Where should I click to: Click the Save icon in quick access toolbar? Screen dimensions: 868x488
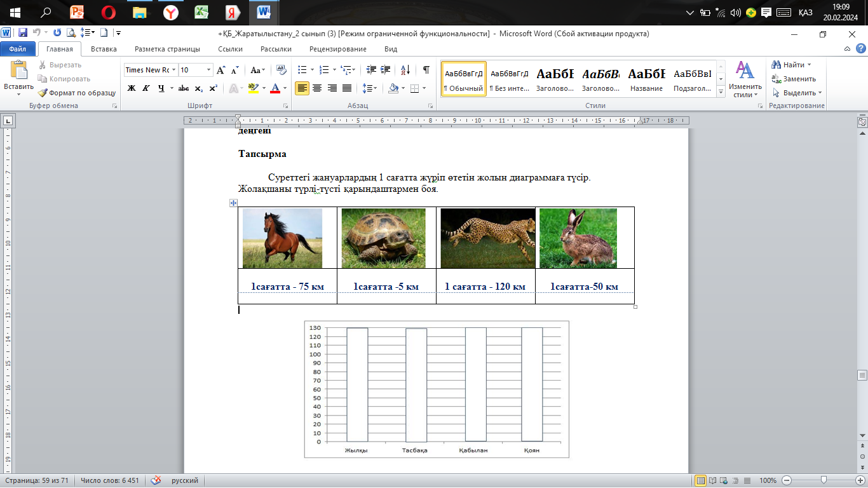point(23,32)
